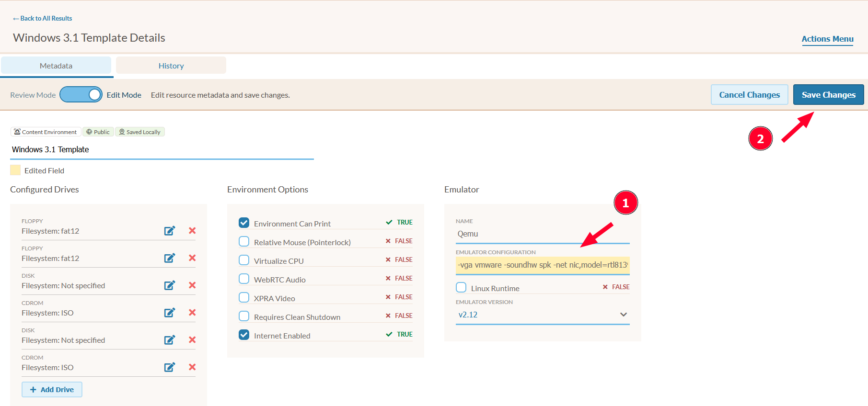Image resolution: width=868 pixels, height=406 pixels.
Task: Edit the first FLOPPY fat12 drive
Action: pos(170,231)
